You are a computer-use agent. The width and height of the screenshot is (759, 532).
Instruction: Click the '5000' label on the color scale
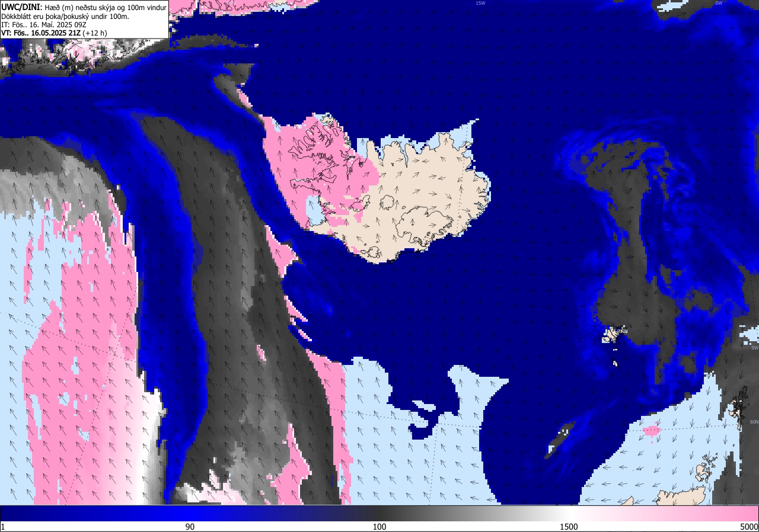pyautogui.click(x=749, y=527)
